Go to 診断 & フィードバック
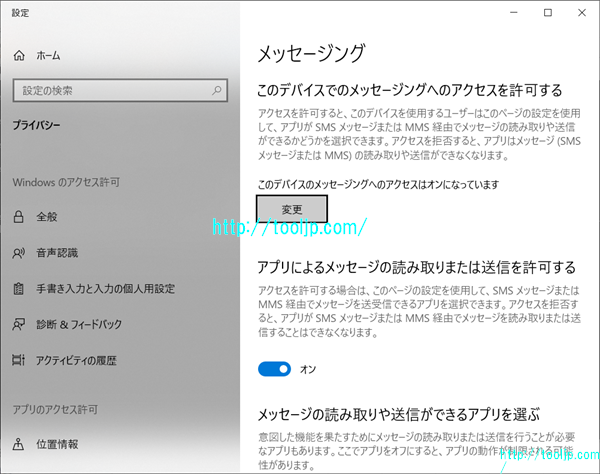 click(x=79, y=324)
